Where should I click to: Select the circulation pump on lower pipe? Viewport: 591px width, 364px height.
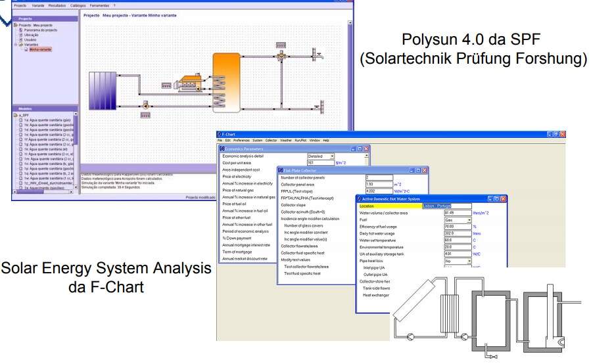tap(144, 105)
